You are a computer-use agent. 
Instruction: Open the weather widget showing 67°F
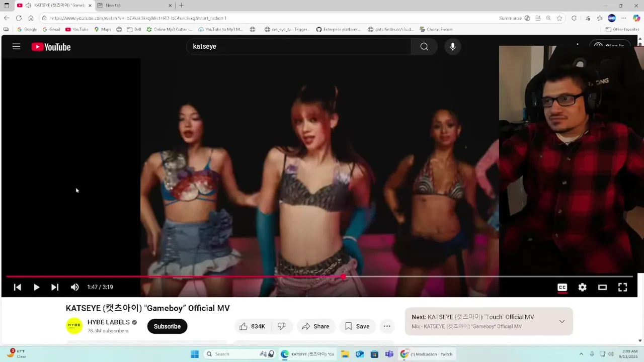[x=16, y=353]
